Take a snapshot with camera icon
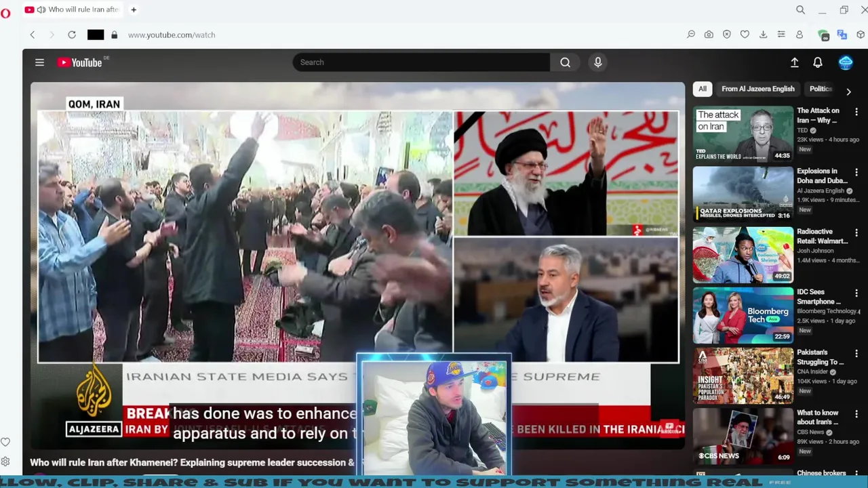This screenshot has height=488, width=868. coord(709,35)
